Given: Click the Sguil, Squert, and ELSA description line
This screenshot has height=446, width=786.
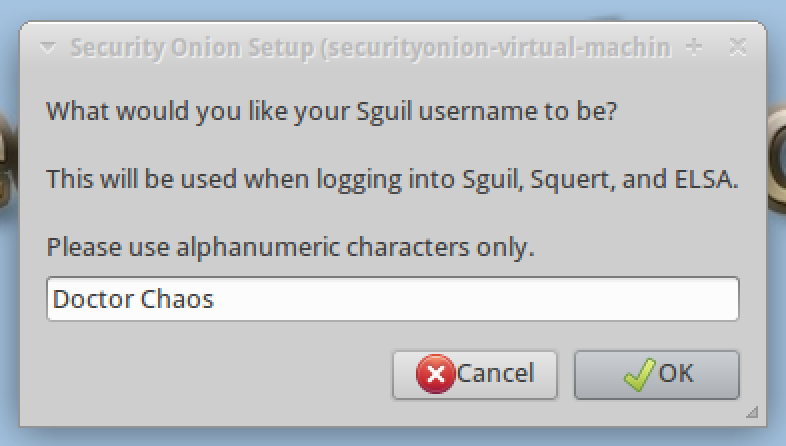Looking at the screenshot, I should [392, 181].
